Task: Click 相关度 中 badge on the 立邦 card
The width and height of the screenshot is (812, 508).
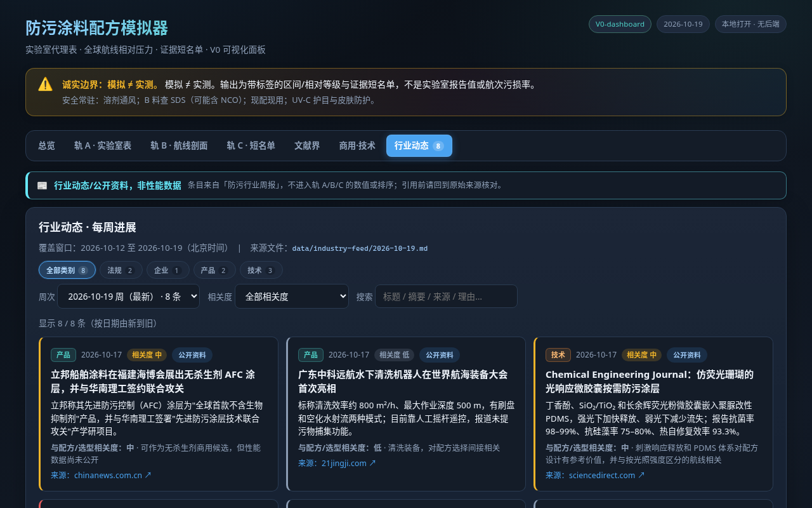Action: point(147,355)
